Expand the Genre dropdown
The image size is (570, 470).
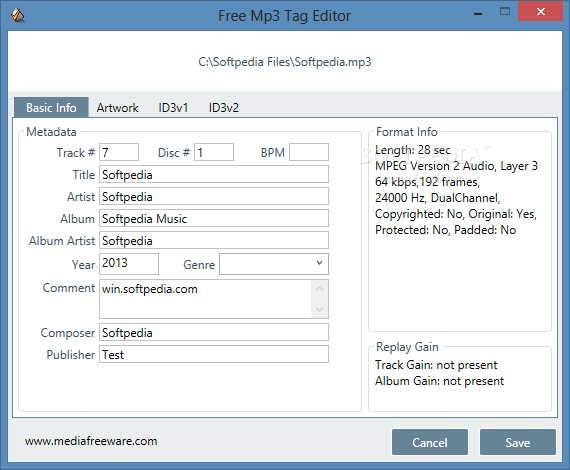pos(274,264)
